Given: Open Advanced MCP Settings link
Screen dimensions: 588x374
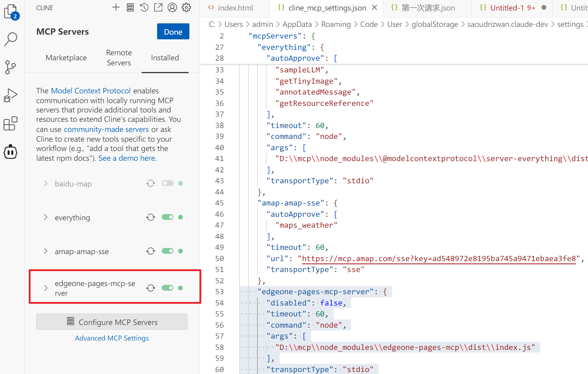Looking at the screenshot, I should click(112, 338).
